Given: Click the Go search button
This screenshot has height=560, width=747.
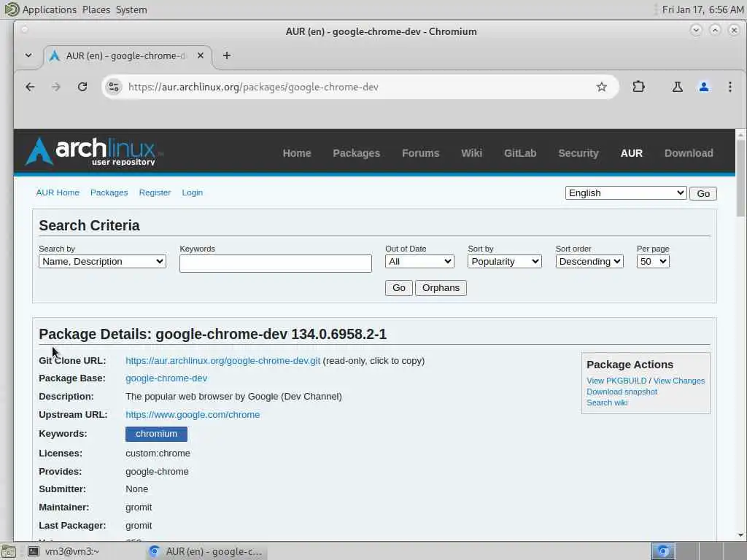Looking at the screenshot, I should 399,287.
